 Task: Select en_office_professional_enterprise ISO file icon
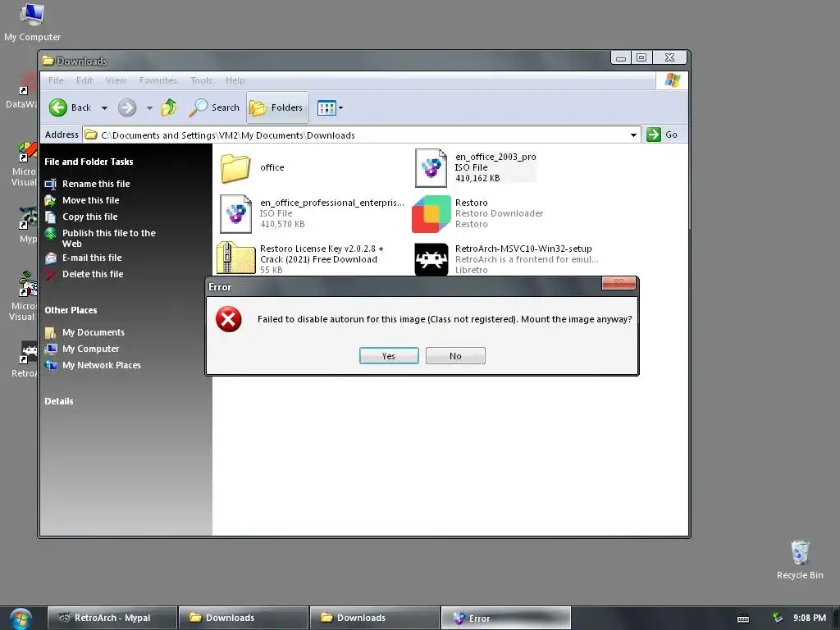[x=235, y=214]
